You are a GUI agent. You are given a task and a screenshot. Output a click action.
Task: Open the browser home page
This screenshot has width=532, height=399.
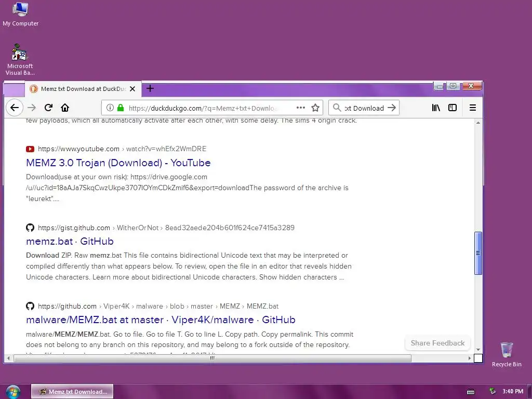[65, 108]
